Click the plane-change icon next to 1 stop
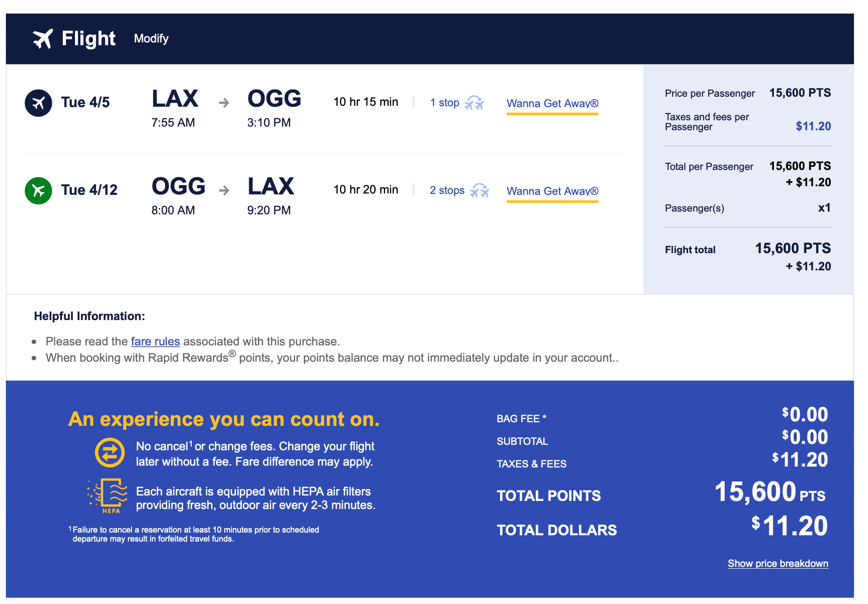 coord(474,103)
